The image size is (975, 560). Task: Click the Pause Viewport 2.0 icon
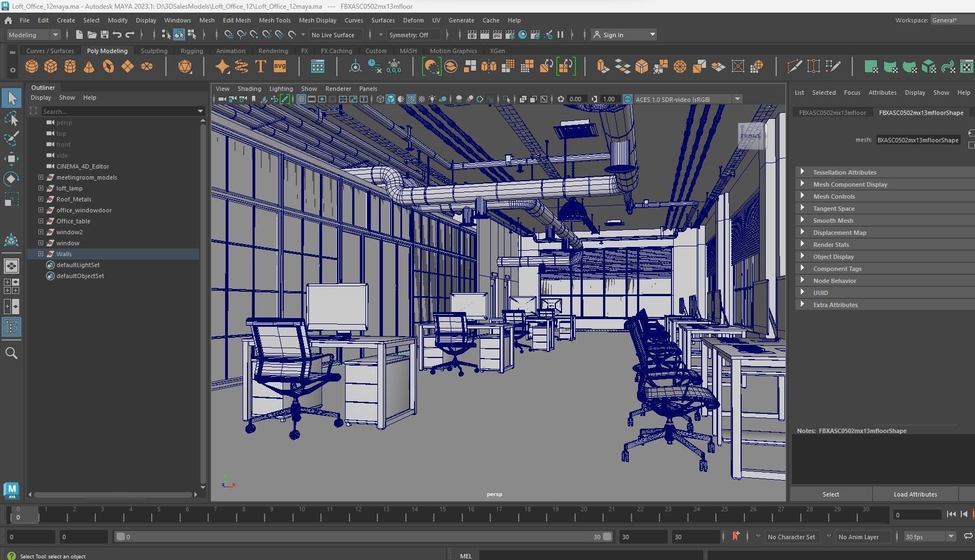point(560,34)
